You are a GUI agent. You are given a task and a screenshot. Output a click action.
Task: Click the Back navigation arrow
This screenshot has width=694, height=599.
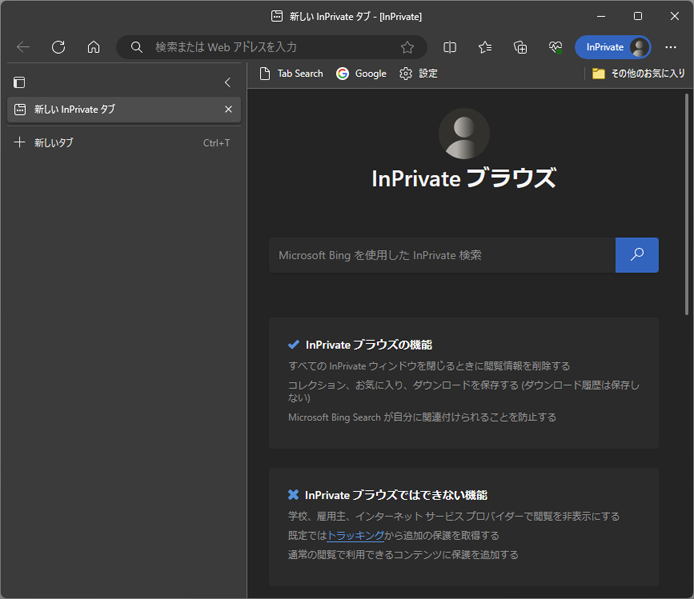tap(23, 47)
